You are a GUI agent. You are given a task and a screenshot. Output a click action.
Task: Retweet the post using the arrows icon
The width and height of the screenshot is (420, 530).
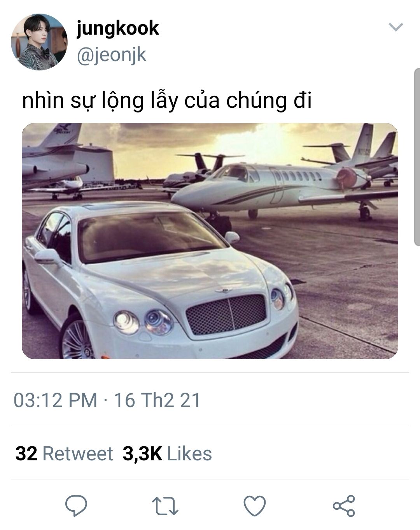(165, 506)
